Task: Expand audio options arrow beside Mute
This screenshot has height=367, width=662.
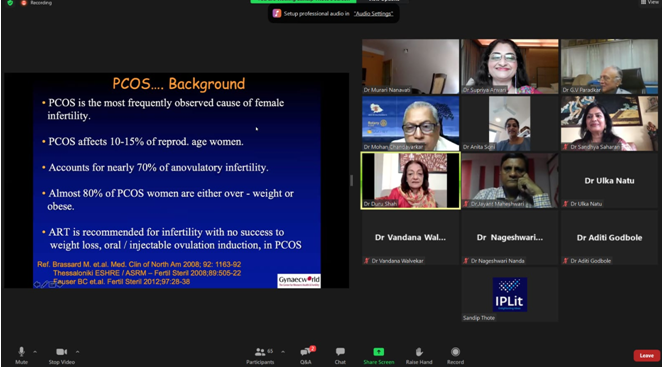Action: coord(35,351)
